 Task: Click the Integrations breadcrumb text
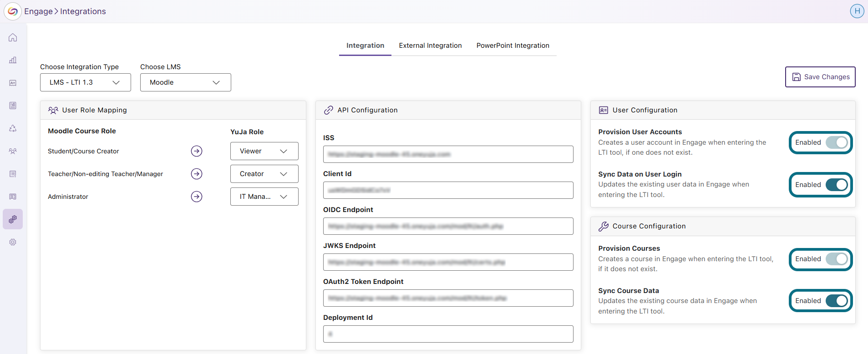pos(83,11)
